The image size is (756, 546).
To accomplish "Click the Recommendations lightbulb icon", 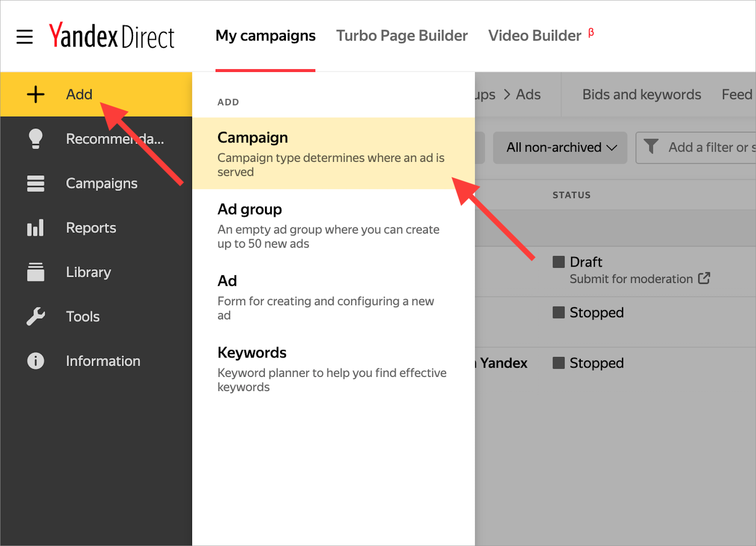I will point(36,139).
